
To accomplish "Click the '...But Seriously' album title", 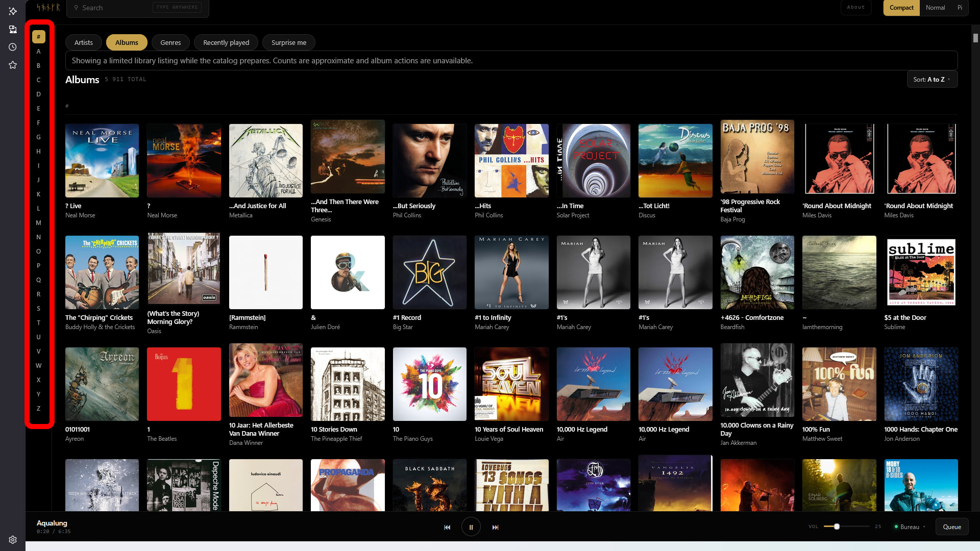I will tap(414, 206).
